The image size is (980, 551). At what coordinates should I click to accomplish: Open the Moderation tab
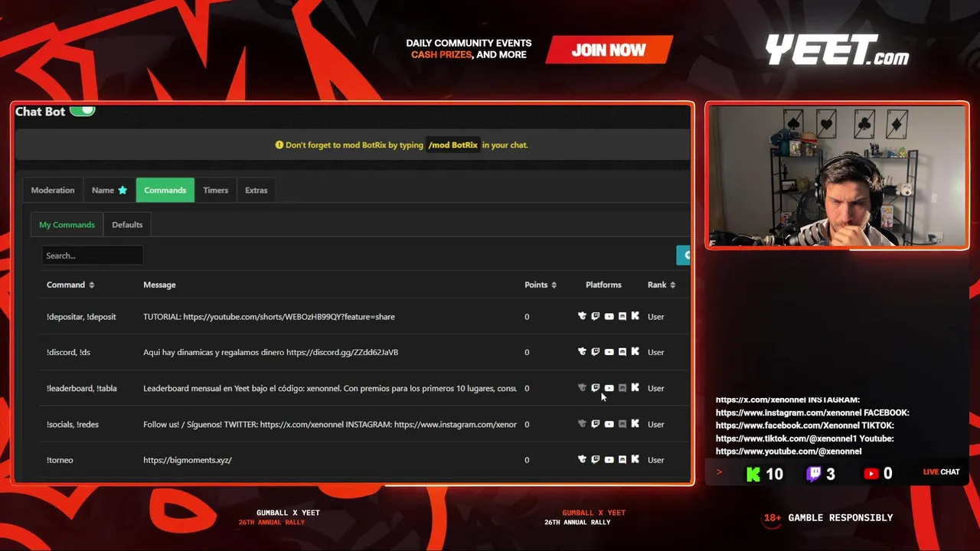pyautogui.click(x=53, y=190)
